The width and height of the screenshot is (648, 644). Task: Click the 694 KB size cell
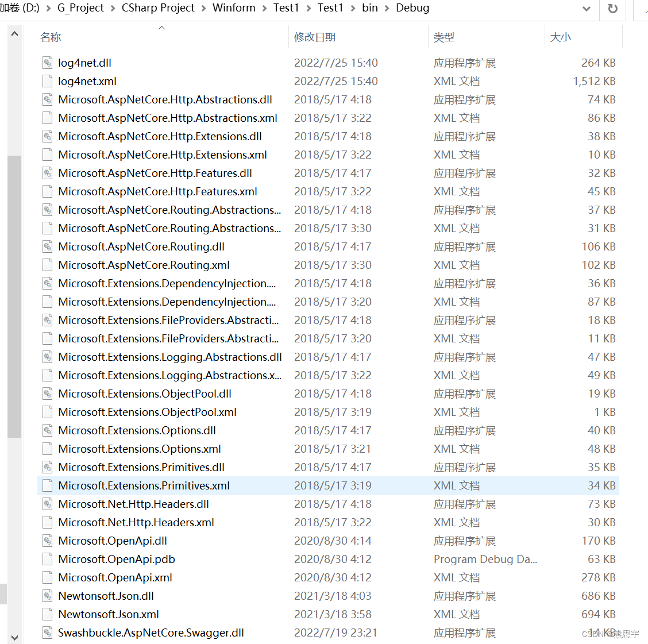[599, 615]
